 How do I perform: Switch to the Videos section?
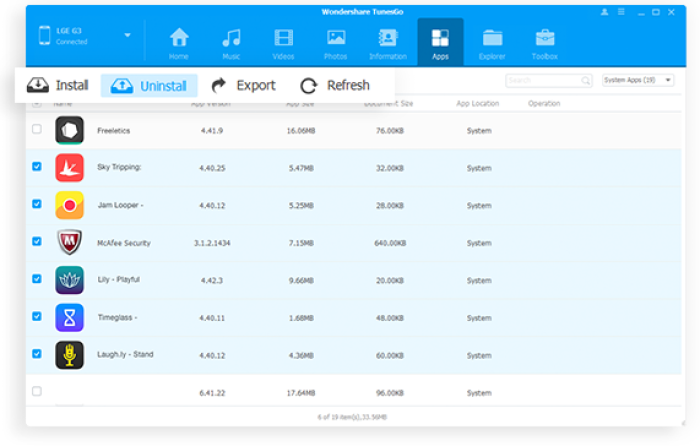[x=283, y=44]
